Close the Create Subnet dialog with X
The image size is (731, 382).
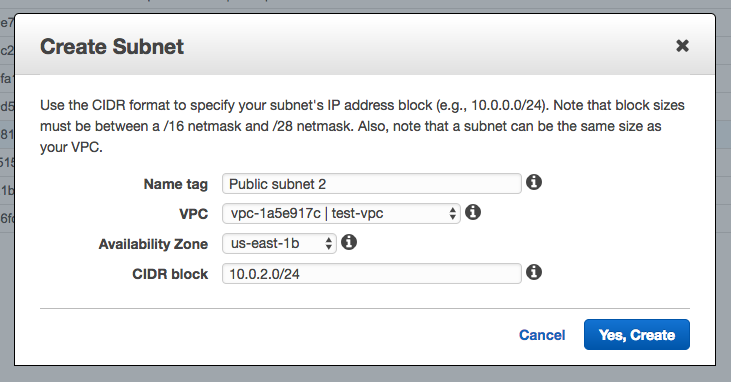click(x=682, y=46)
